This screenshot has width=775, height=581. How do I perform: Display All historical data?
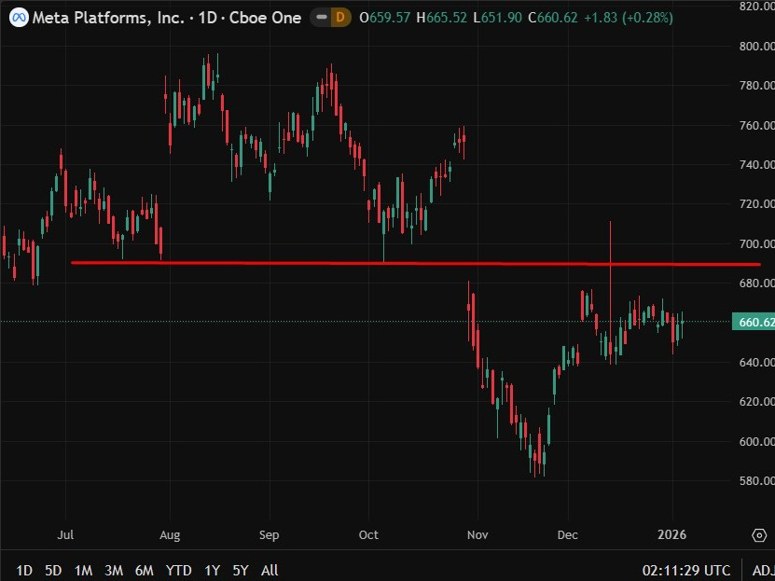[269, 570]
